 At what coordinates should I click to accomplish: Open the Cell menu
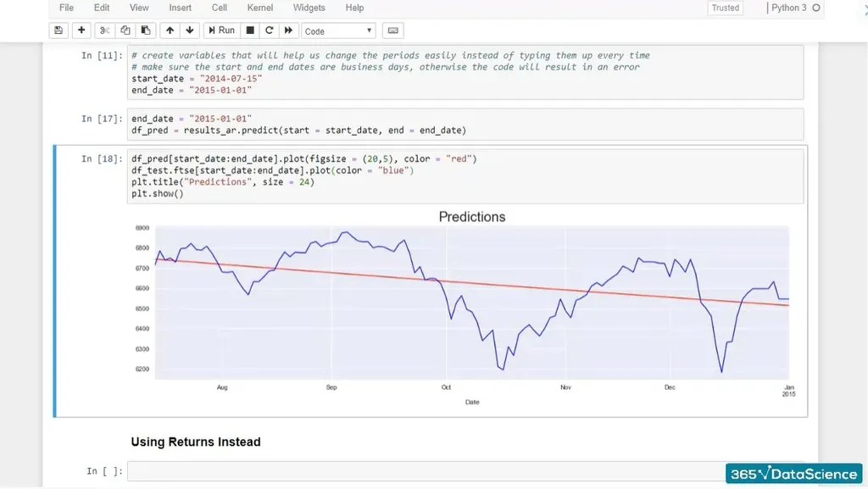[x=218, y=8]
